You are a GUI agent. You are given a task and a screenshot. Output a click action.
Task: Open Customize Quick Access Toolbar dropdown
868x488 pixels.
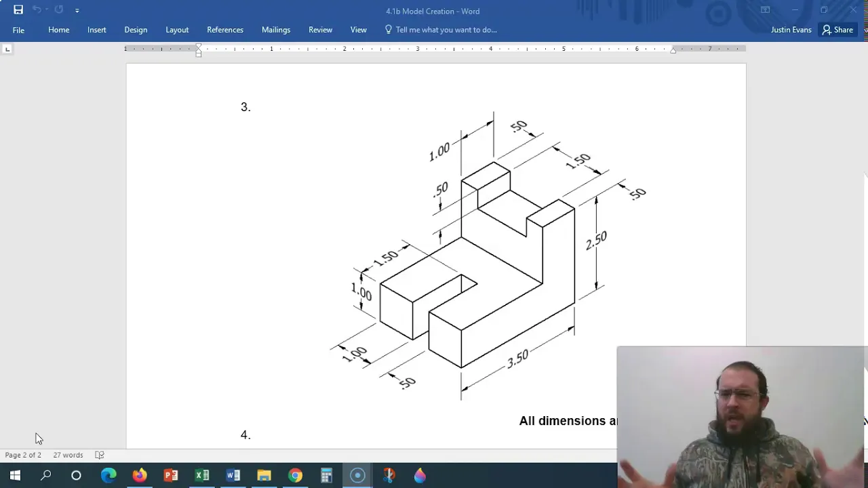[x=77, y=11]
